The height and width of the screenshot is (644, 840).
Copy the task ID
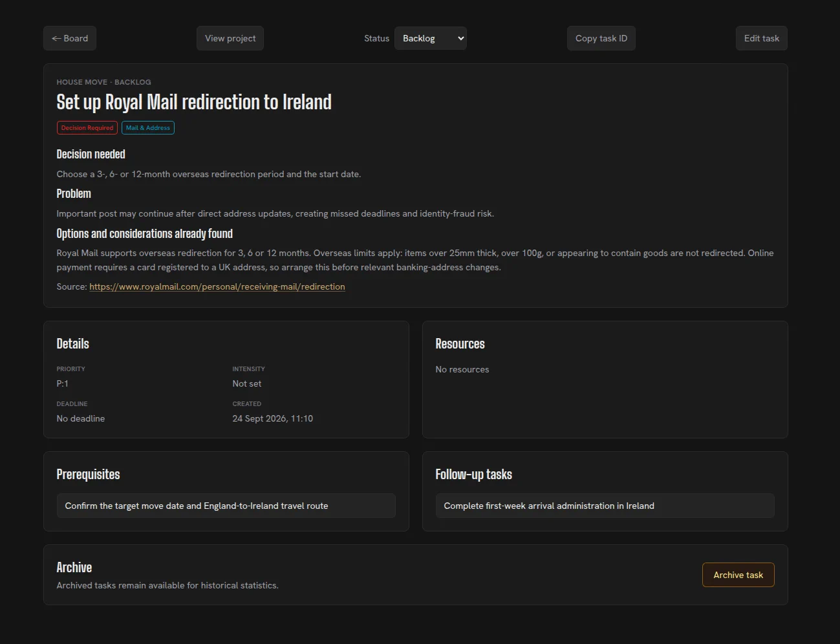pyautogui.click(x=601, y=38)
